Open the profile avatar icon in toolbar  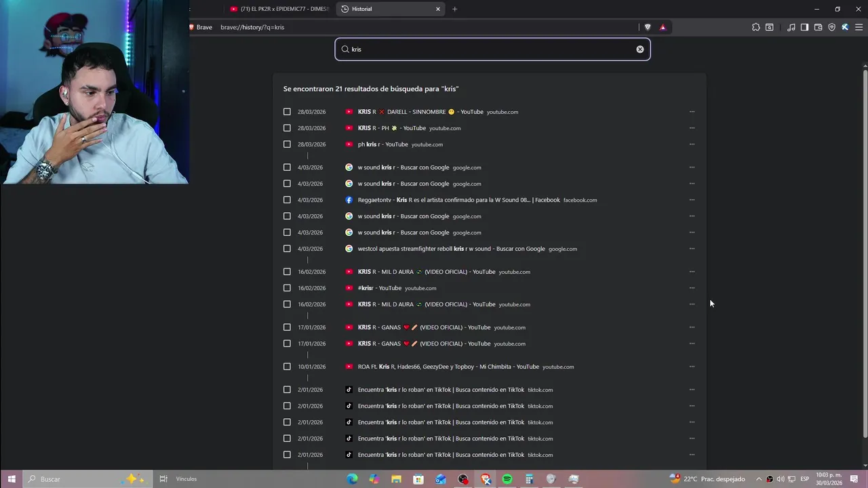(845, 27)
